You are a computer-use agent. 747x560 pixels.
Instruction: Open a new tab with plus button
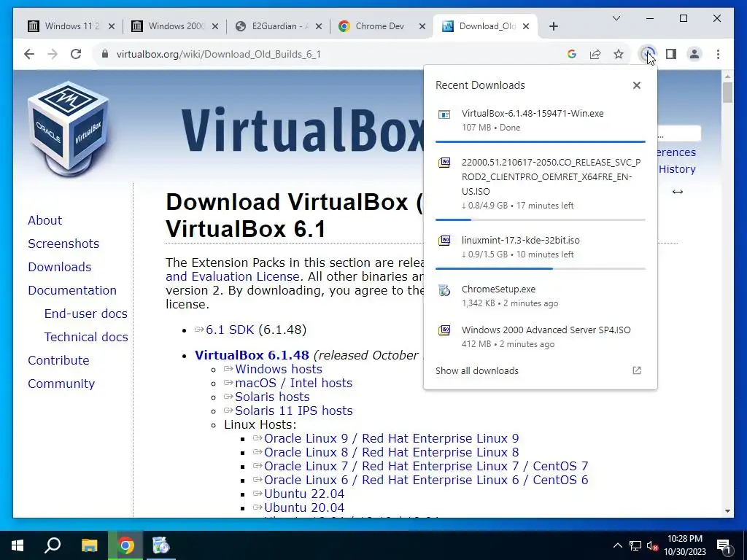[553, 26]
